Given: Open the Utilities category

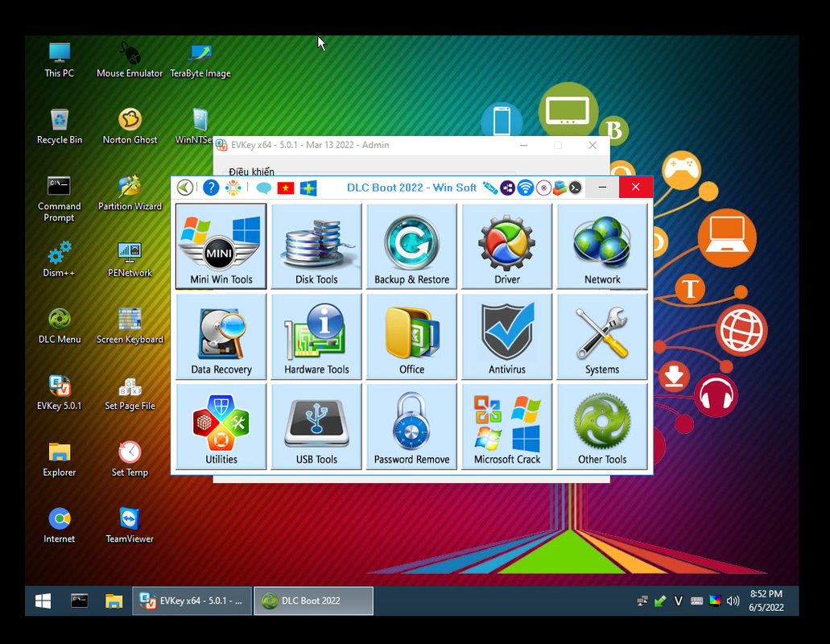Looking at the screenshot, I should pyautogui.click(x=221, y=426).
